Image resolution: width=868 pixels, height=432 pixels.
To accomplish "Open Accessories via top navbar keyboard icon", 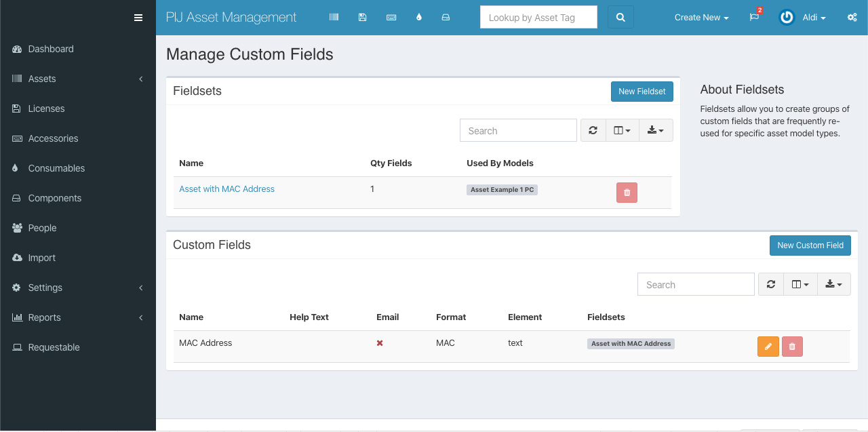I will [x=391, y=18].
